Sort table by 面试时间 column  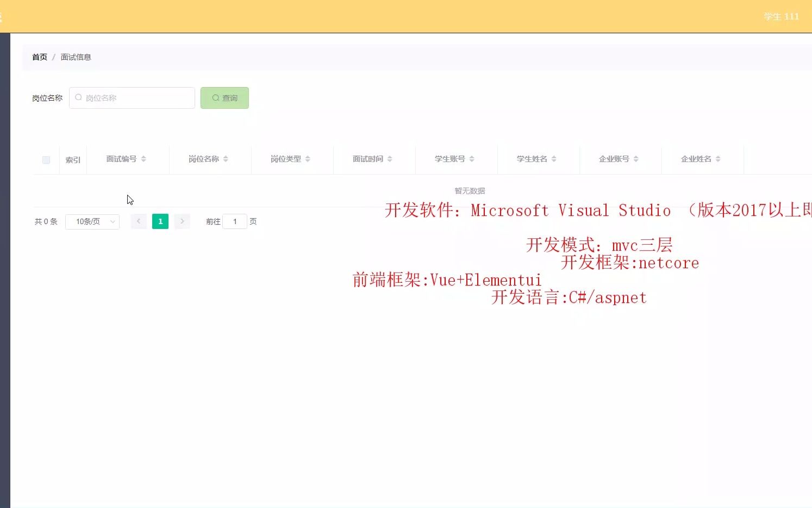pos(372,159)
